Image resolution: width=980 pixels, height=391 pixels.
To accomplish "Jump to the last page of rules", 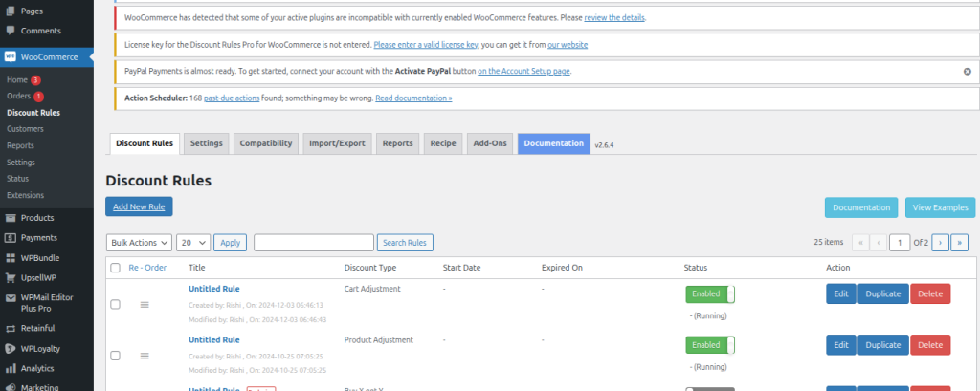I will pyautogui.click(x=959, y=243).
